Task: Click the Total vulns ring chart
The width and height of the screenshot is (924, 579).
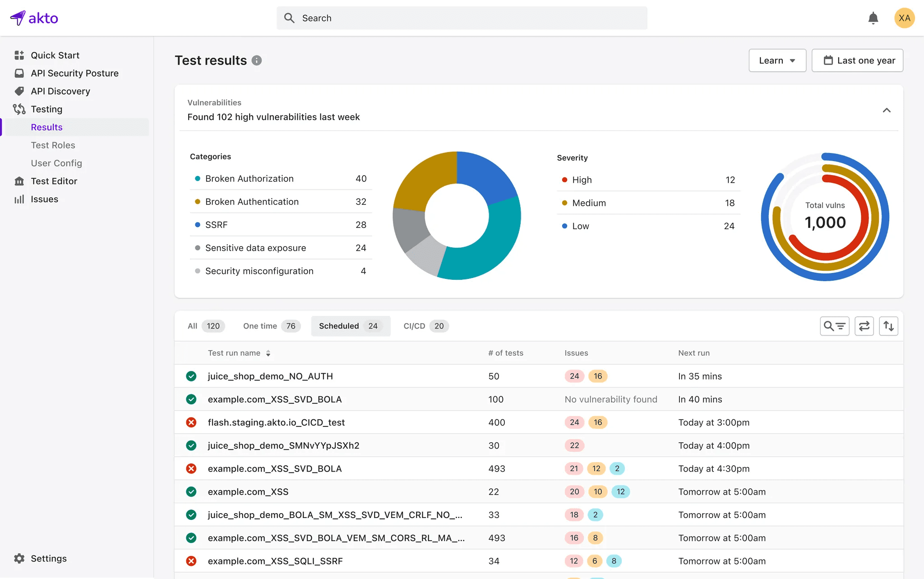Action: pyautogui.click(x=825, y=217)
